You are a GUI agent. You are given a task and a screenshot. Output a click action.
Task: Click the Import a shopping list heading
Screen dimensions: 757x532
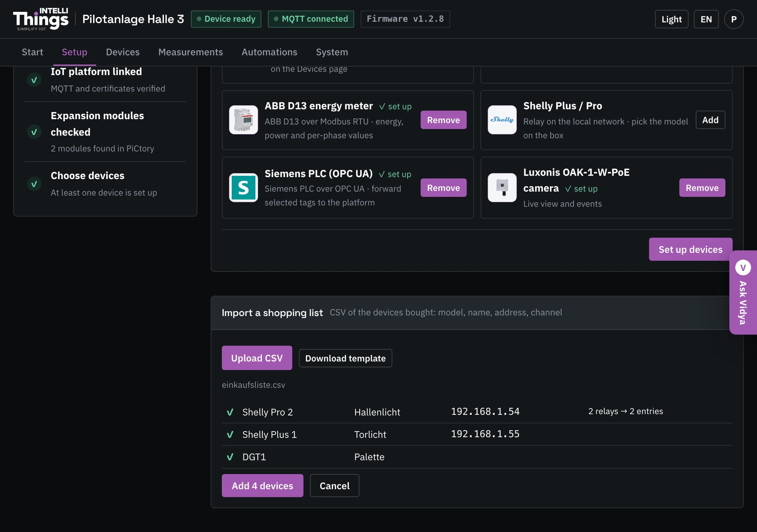[x=272, y=313]
